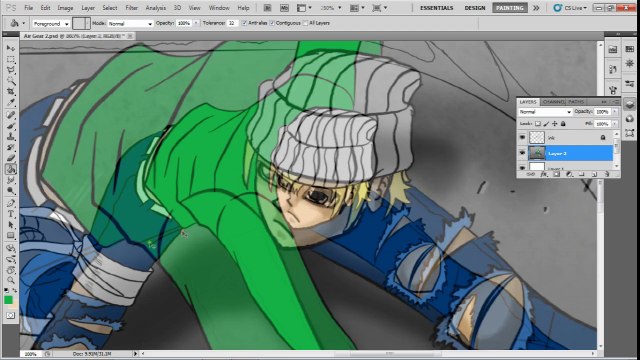Select the Path Selection tool

tap(11, 224)
